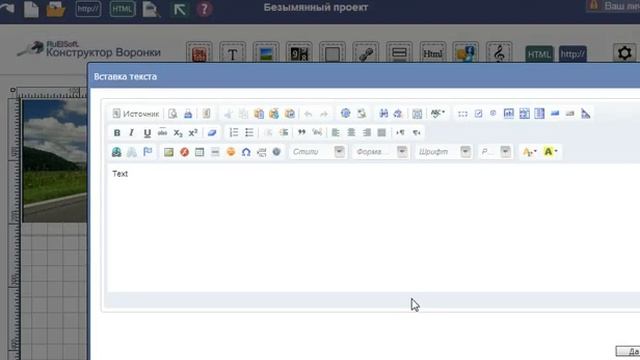Toggle Italic formatting
This screenshot has width=640, height=360.
(x=131, y=133)
